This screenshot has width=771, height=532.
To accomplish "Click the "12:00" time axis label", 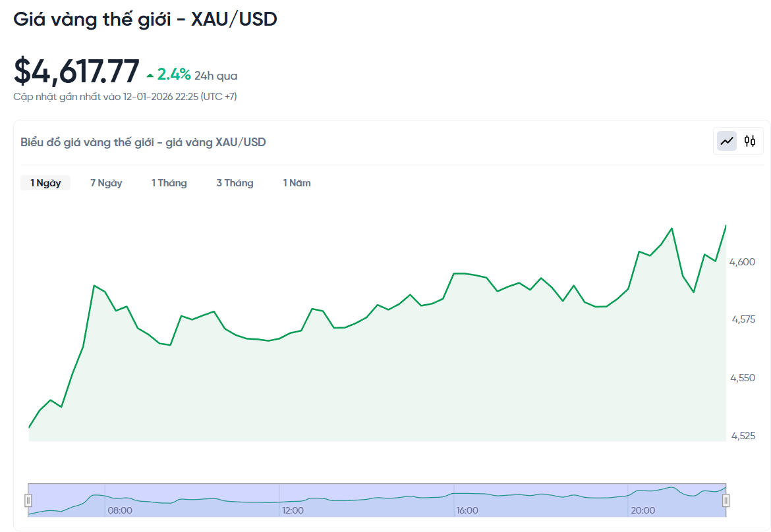I will point(293,510).
